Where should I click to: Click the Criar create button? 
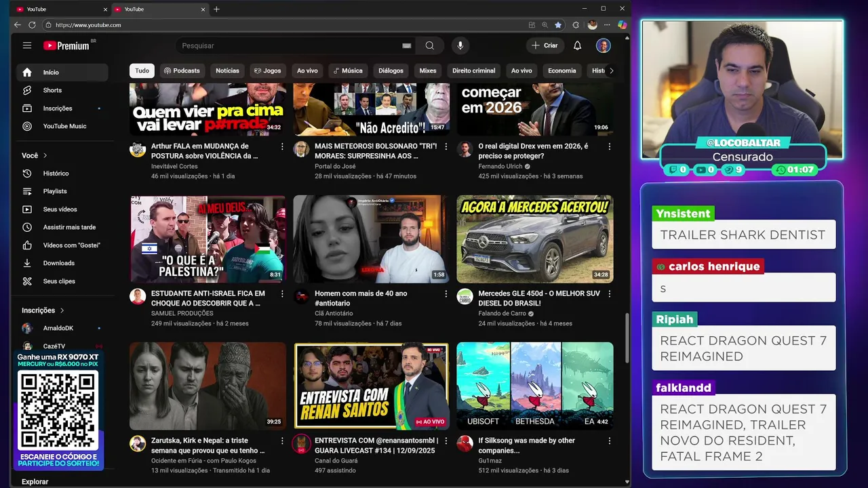pyautogui.click(x=545, y=45)
